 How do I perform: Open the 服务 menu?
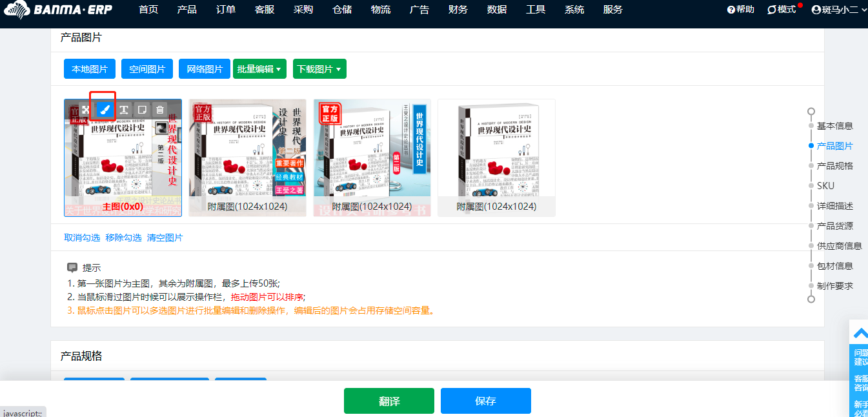pyautogui.click(x=613, y=10)
